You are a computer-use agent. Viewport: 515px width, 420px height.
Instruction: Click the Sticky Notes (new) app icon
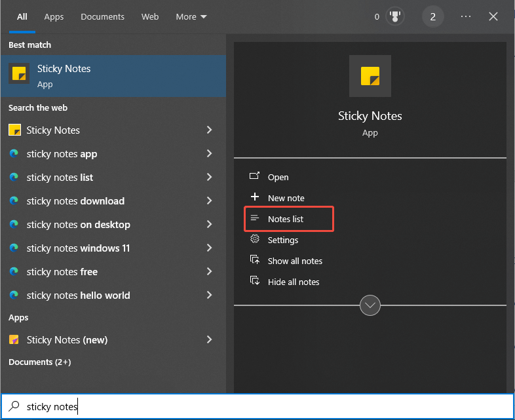[14, 339]
